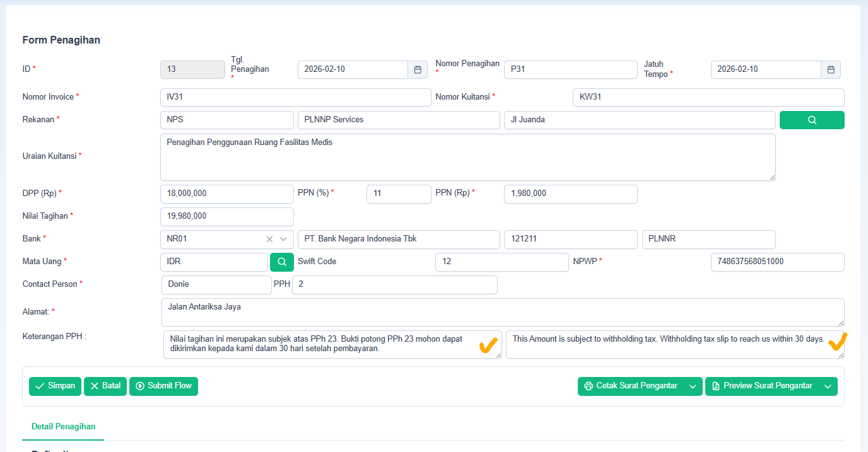868x452 pixels.
Task: Expand Cetak Surat Pengantar dropdown arrow
Action: (x=693, y=386)
